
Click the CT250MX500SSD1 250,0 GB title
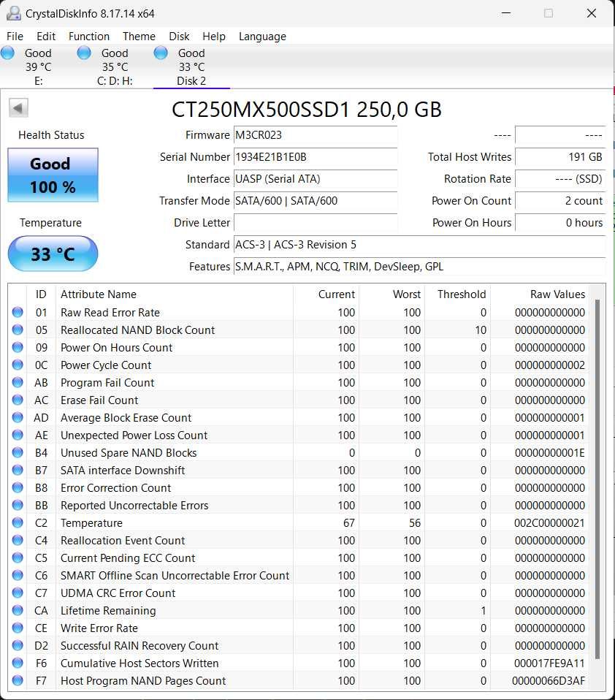click(x=307, y=110)
